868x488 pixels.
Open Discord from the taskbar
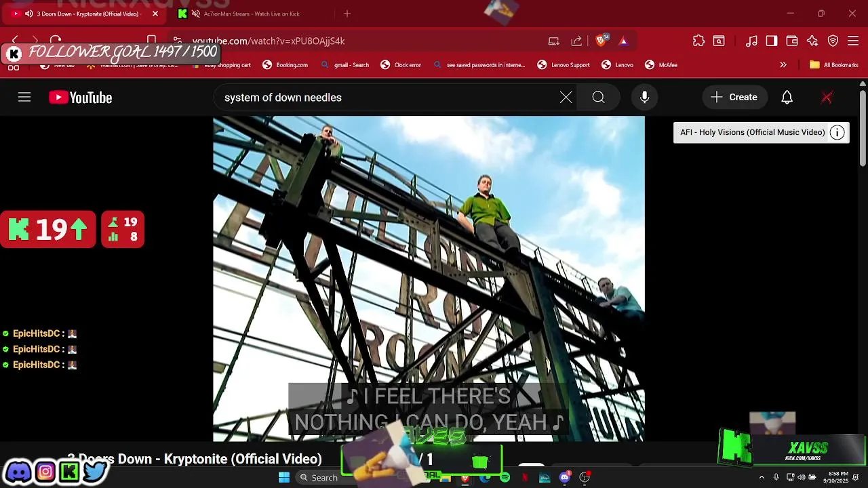tap(564, 478)
